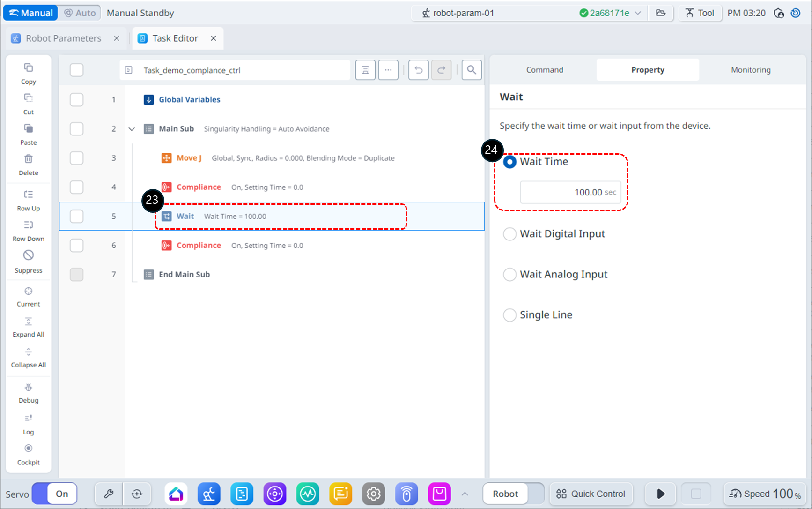
Task: Switch to the Command tab
Action: coord(545,70)
